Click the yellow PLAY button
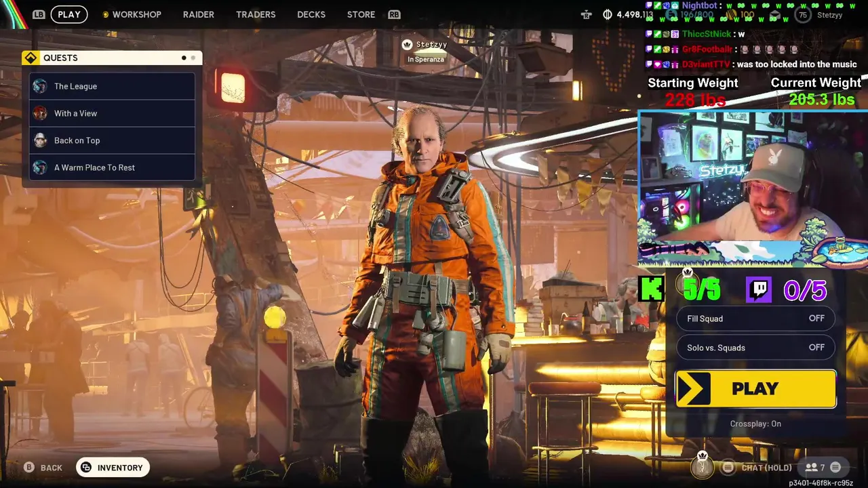 [755, 388]
